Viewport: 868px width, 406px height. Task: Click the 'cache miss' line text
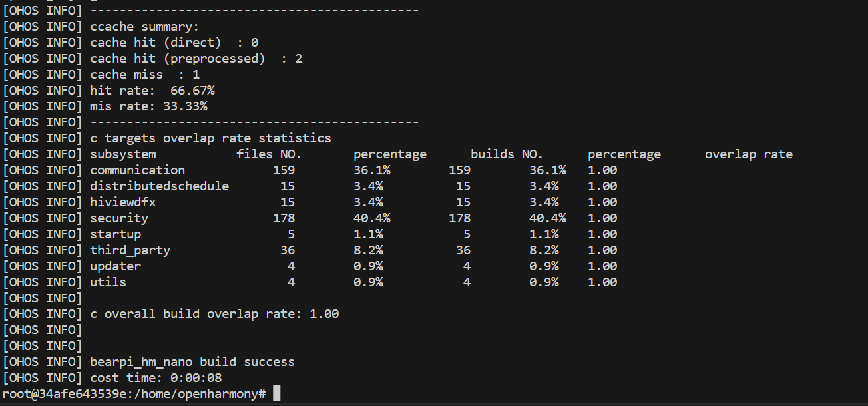[126, 75]
